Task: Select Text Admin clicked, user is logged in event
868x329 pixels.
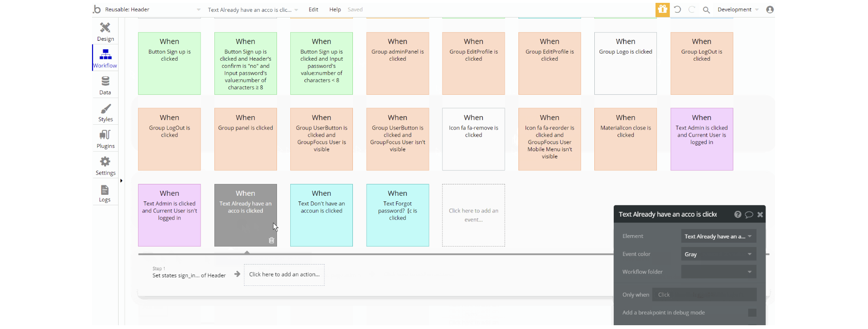Action: (702, 139)
